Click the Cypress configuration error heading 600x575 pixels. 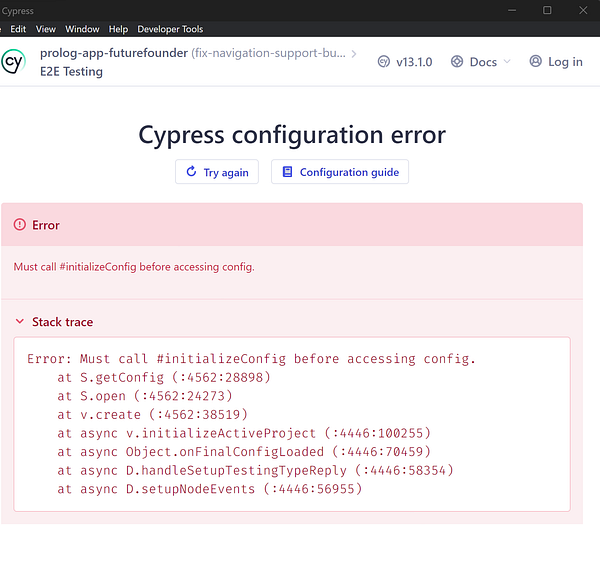pos(292,135)
